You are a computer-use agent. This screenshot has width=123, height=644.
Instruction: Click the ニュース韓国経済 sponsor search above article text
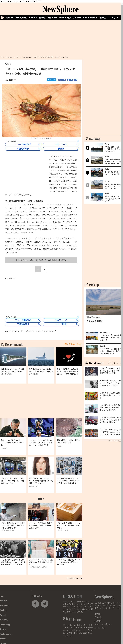tap(23, 144)
